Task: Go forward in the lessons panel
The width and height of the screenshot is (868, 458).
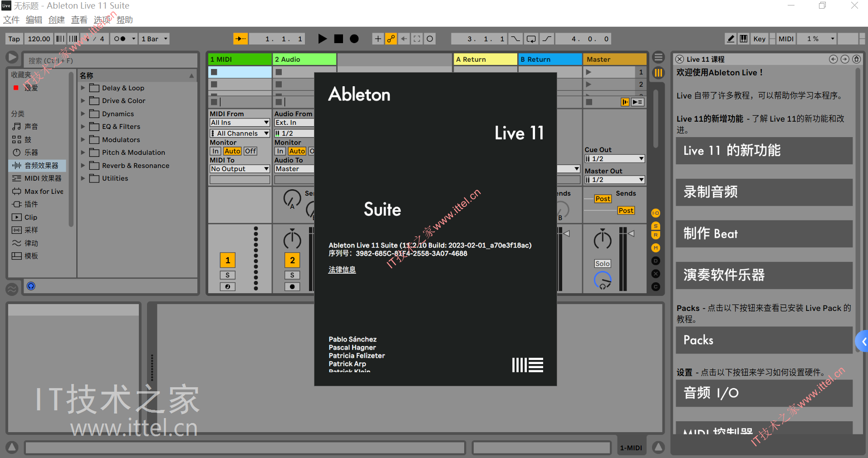Action: 845,59
